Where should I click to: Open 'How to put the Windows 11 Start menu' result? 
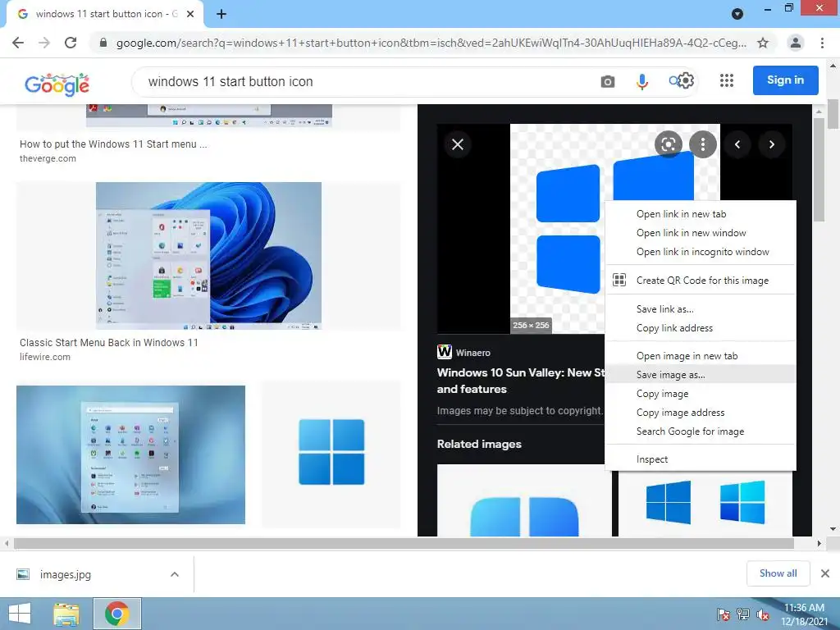(113, 144)
